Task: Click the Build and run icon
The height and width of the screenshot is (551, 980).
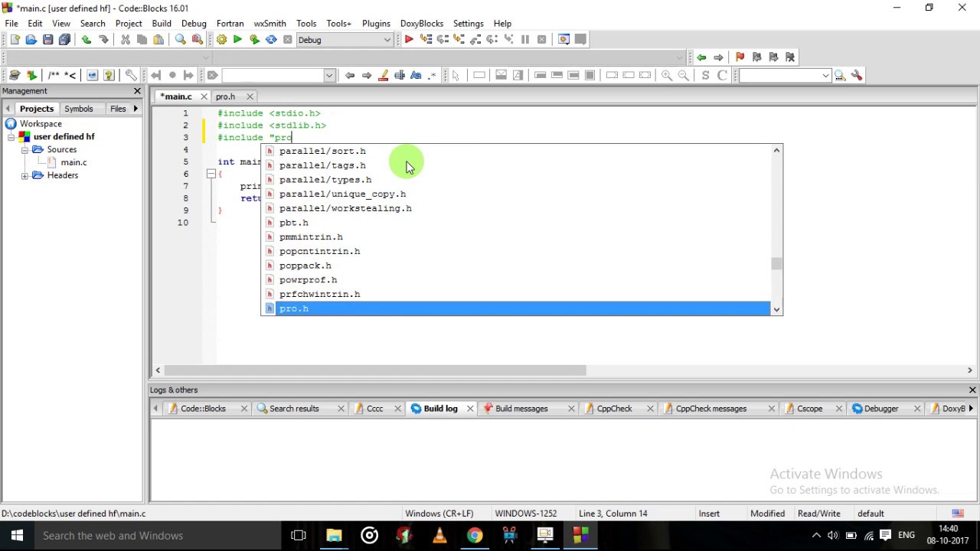Action: [254, 40]
